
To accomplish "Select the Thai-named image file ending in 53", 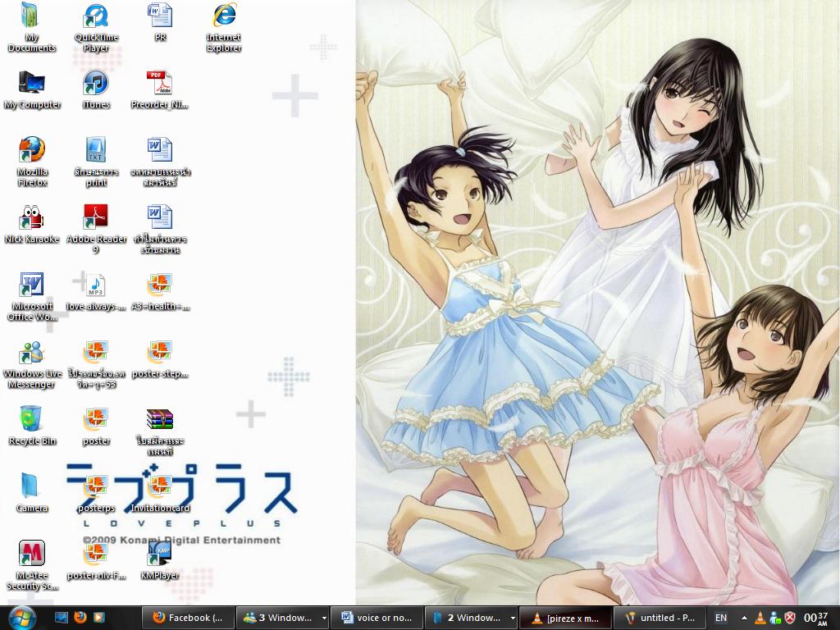I will pyautogui.click(x=96, y=363).
